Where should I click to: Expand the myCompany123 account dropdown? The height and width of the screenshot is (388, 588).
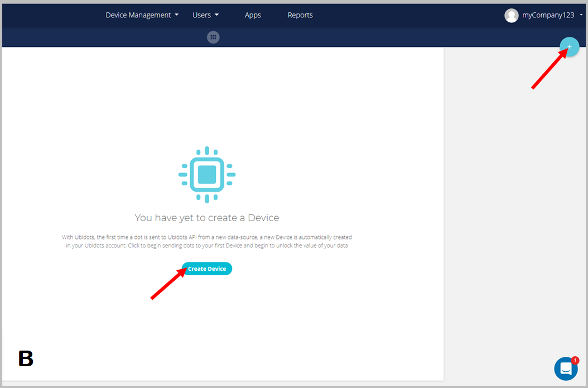582,15
